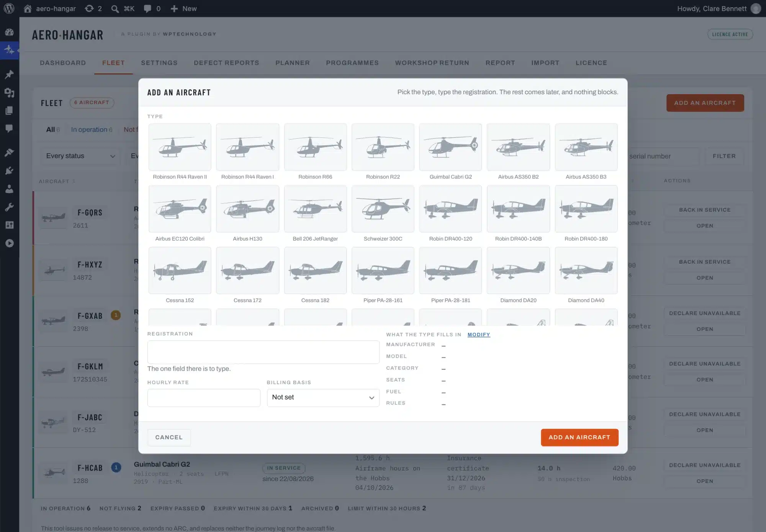Open the updates icon showing 2
The height and width of the screenshot is (532, 766).
click(93, 8)
